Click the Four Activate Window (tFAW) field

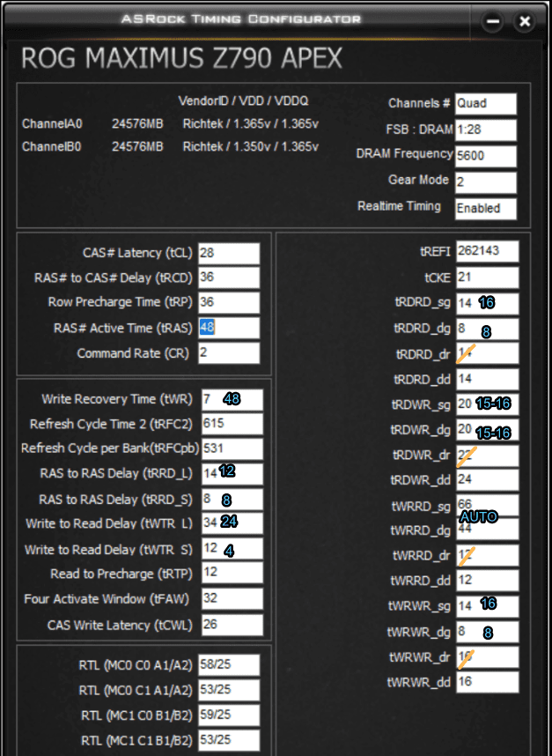(x=232, y=599)
